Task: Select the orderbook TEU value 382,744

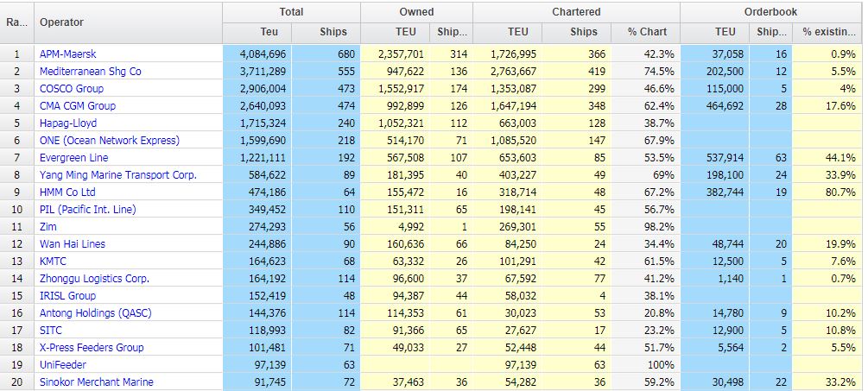Action: click(x=725, y=192)
